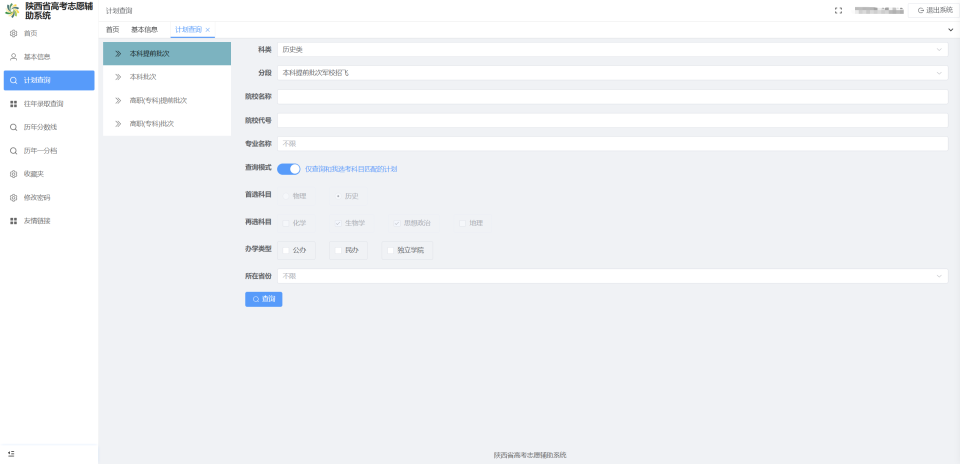
Task: Uncheck the 生物学 checkbox
Action: 337,223
